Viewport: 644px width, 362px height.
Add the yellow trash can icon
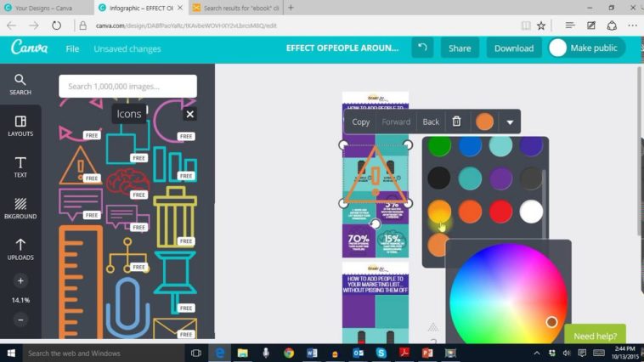[174, 218]
